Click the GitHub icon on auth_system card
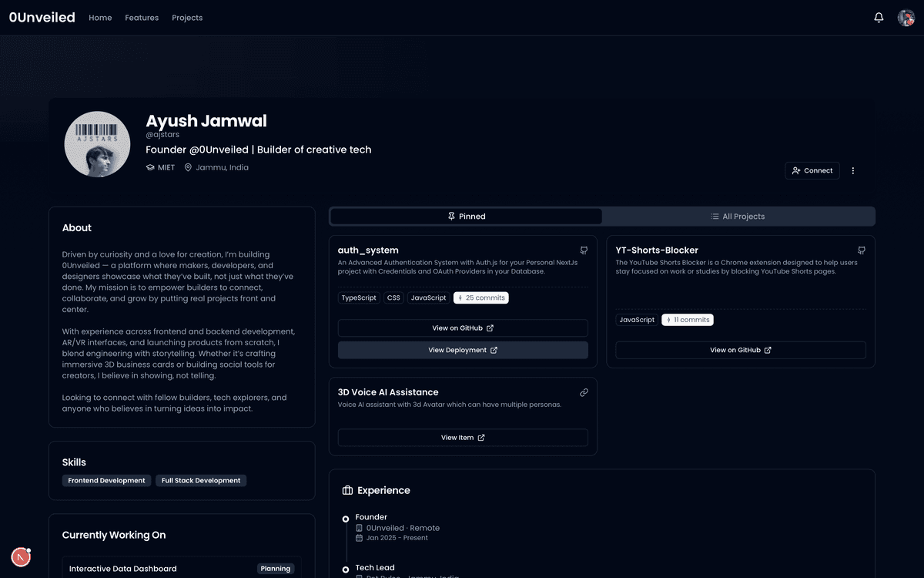 (584, 250)
